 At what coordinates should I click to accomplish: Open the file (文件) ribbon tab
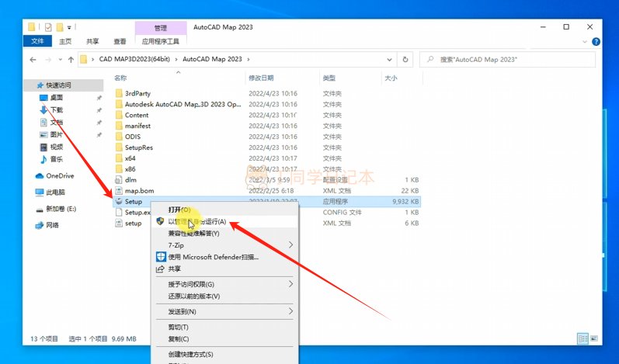coord(37,41)
